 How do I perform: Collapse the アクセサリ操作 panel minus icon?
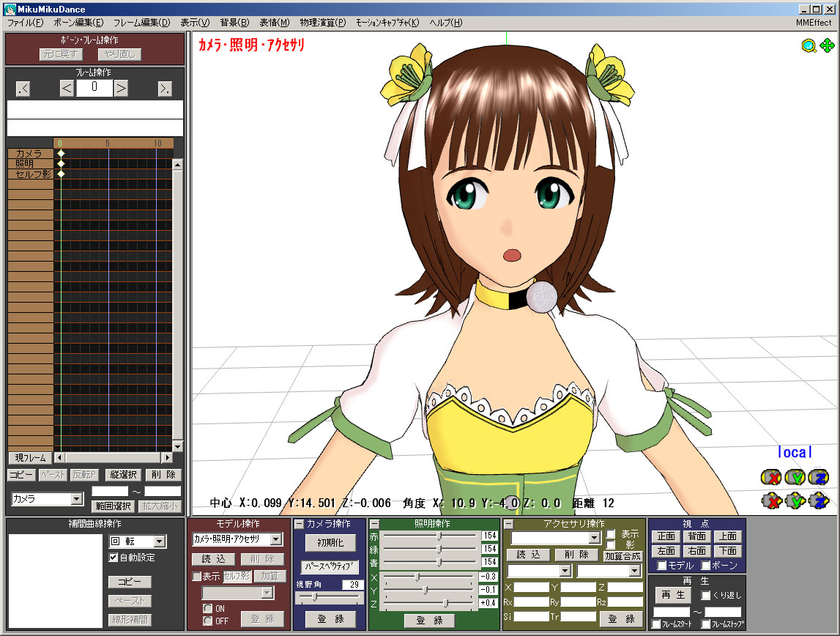tap(509, 524)
